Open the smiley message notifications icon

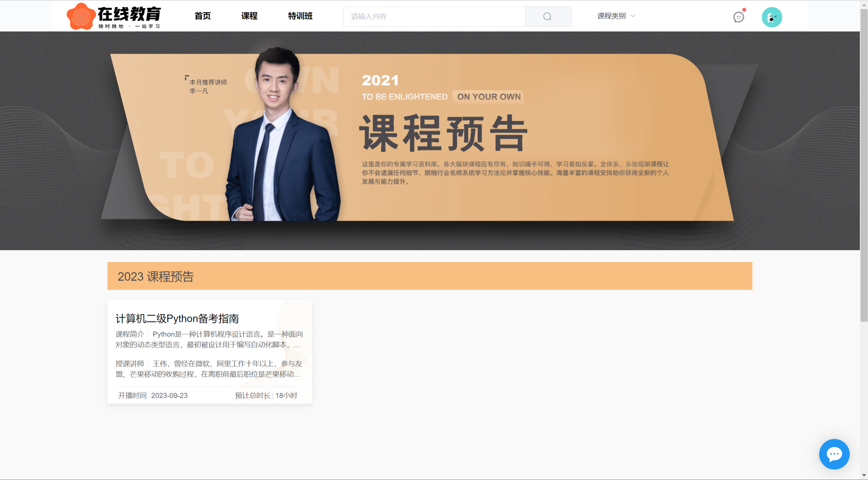point(738,17)
